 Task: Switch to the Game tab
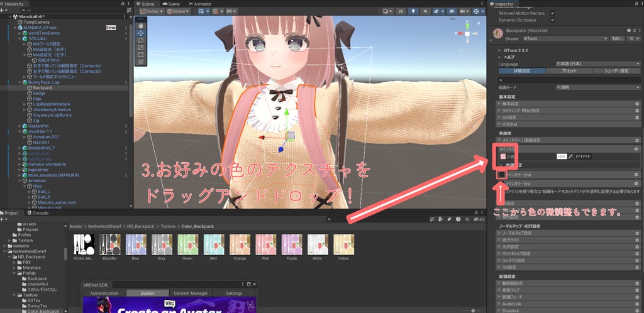point(171,4)
